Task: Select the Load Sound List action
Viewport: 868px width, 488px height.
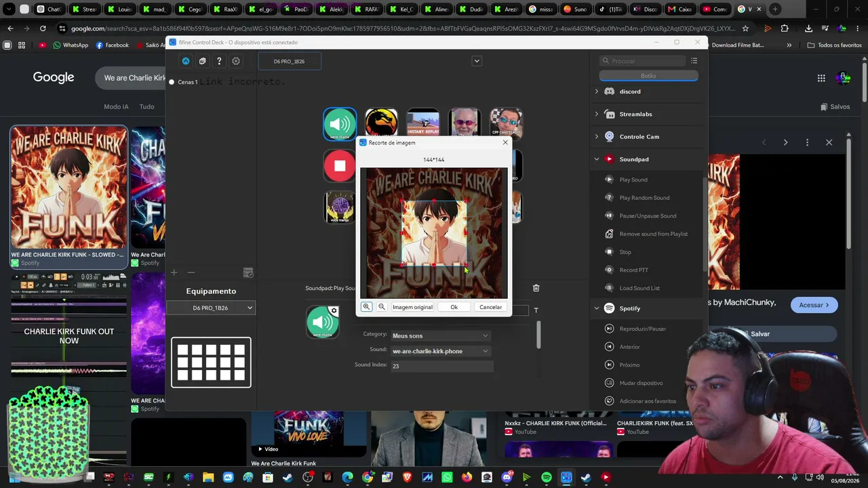Action: (639, 288)
